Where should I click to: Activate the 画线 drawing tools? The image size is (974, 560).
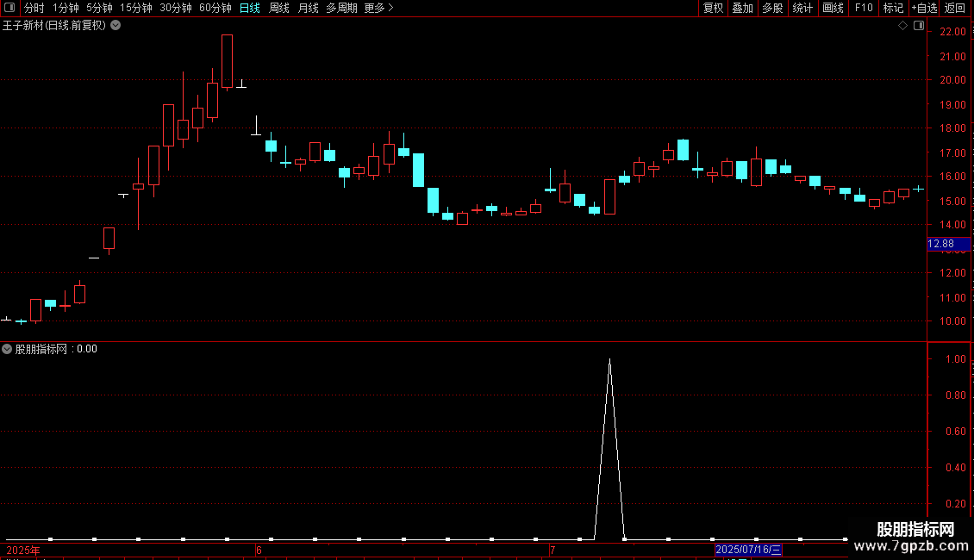(833, 8)
